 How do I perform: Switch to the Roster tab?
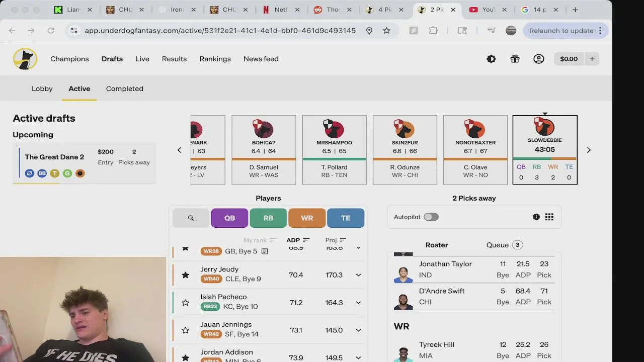click(x=437, y=245)
